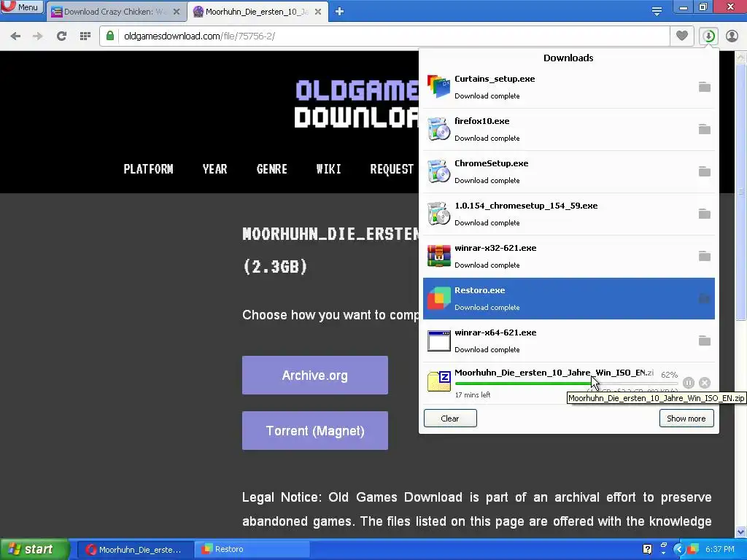747x560 pixels.
Task: Close the Download Crazy Chicken tab
Action: 177,12
